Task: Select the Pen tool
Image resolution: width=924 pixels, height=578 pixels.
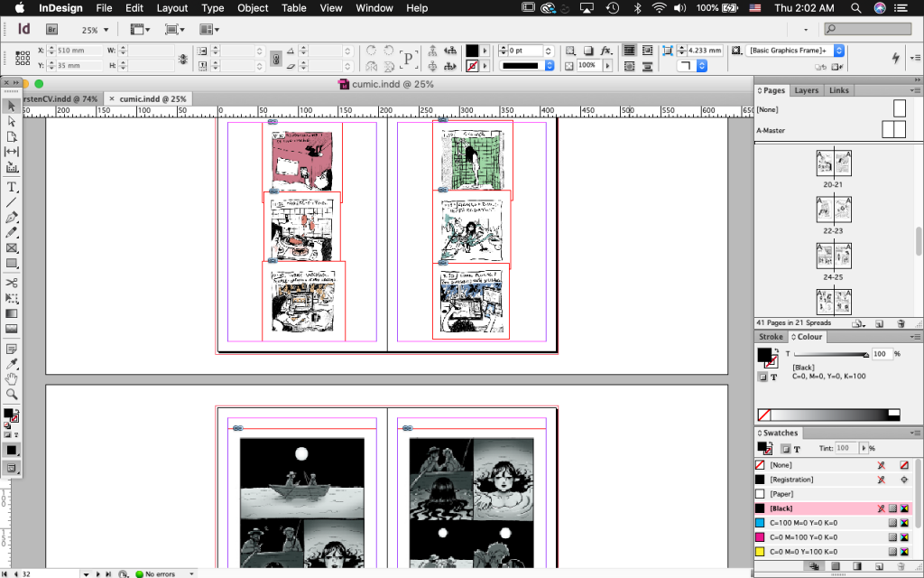Action: [x=11, y=218]
